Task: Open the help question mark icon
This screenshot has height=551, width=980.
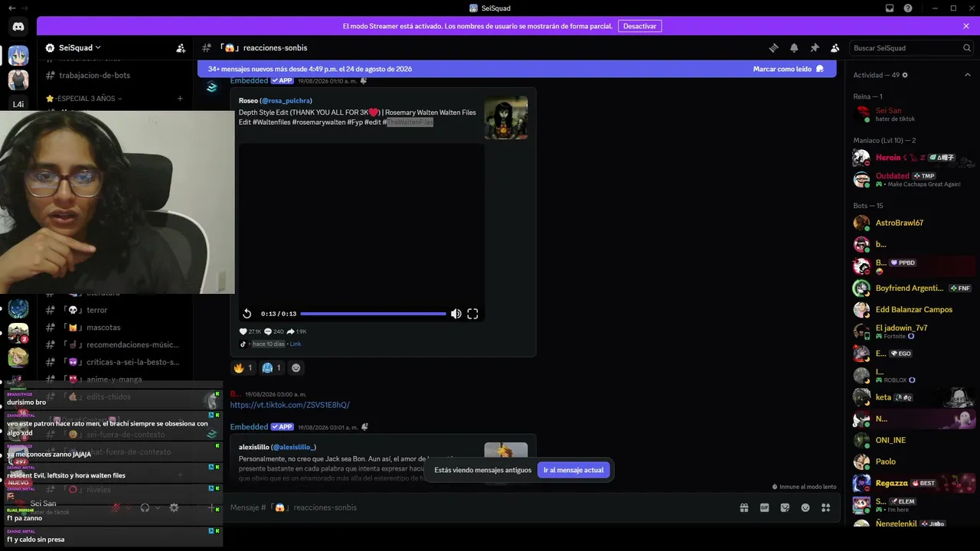Action: (908, 8)
